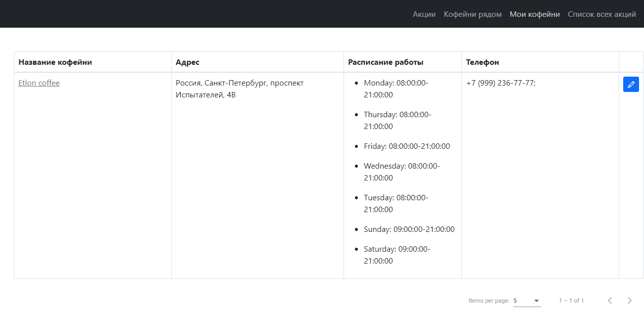Image resolution: width=644 pixels, height=312 pixels.
Task: Open Список всех акций in the navbar
Action: tap(602, 14)
